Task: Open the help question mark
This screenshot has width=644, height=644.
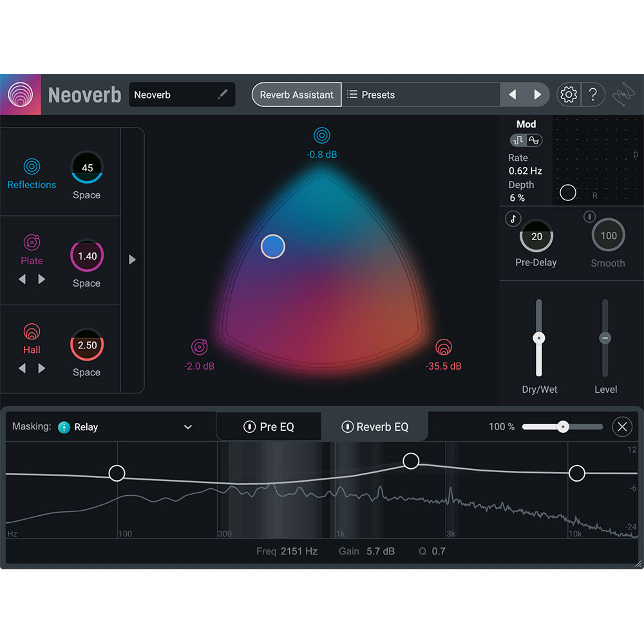Action: coord(593,94)
